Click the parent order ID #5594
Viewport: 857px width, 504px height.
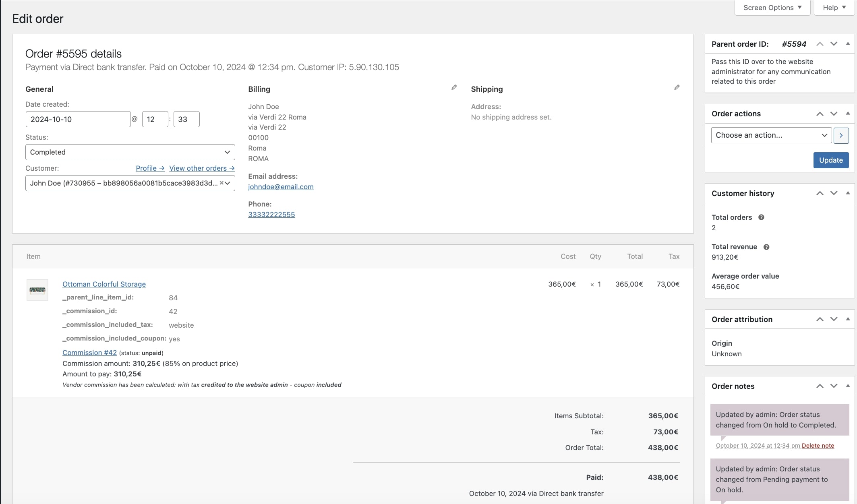794,44
